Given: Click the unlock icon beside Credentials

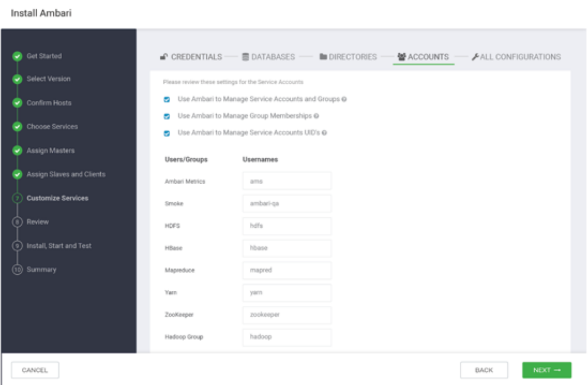Looking at the screenshot, I should click(164, 57).
